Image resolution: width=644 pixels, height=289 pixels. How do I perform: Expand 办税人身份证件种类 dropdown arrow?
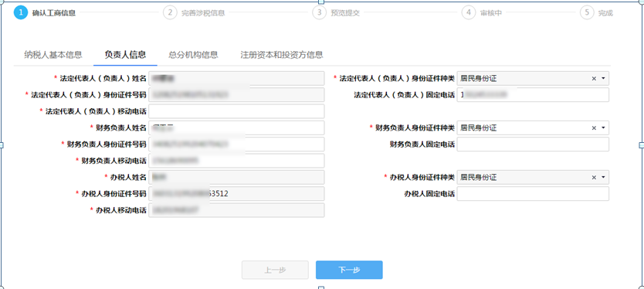tap(603, 177)
